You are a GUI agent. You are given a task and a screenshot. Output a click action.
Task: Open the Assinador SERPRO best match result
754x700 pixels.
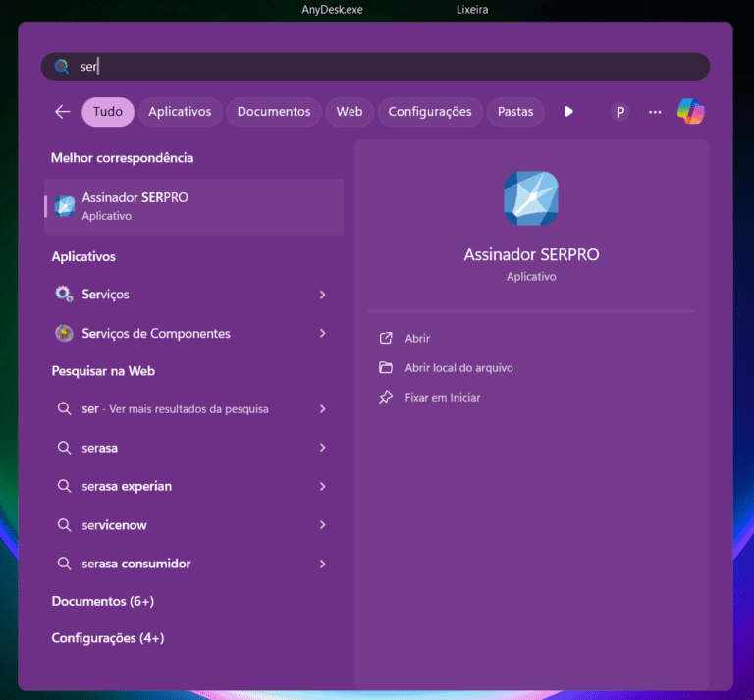193,206
